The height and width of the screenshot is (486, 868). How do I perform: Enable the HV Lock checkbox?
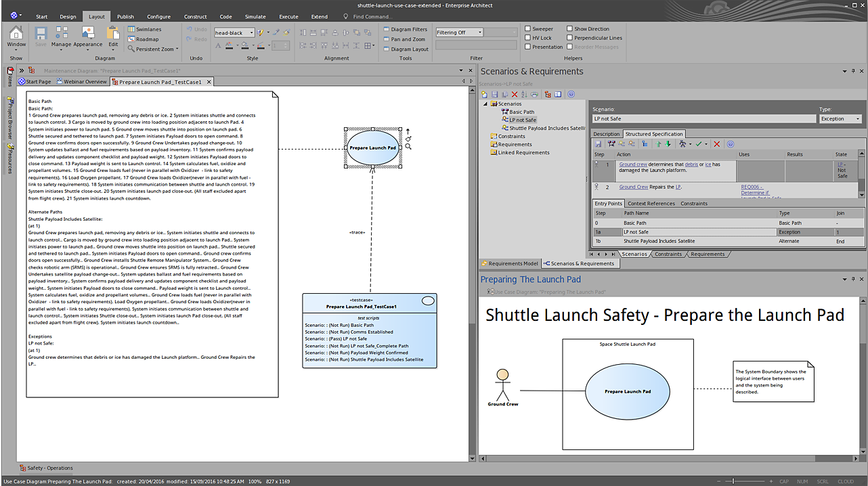tap(528, 38)
